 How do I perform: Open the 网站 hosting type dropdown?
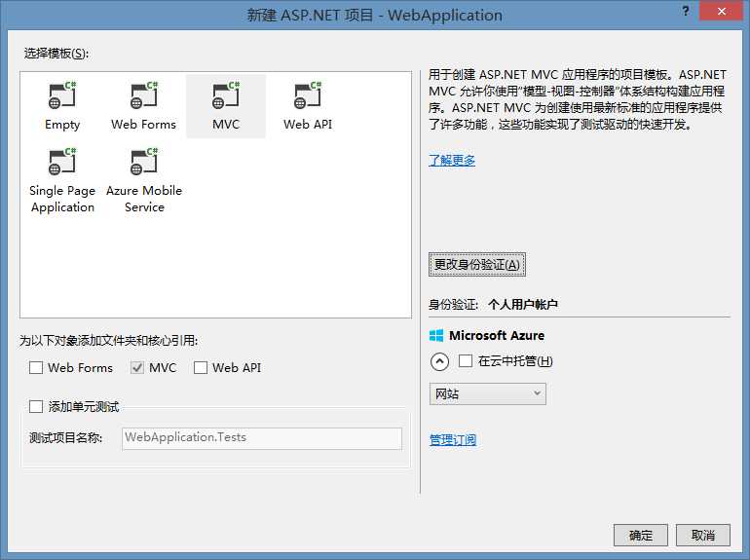click(487, 394)
